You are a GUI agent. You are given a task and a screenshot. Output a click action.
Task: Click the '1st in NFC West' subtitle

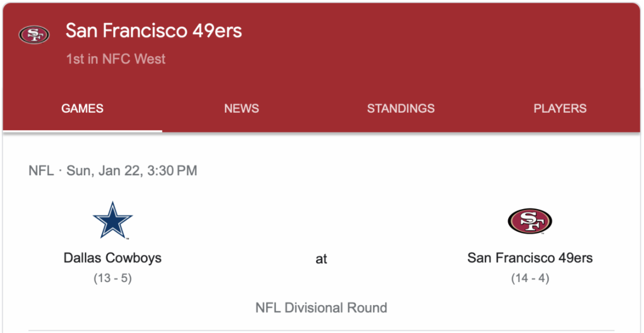116,59
